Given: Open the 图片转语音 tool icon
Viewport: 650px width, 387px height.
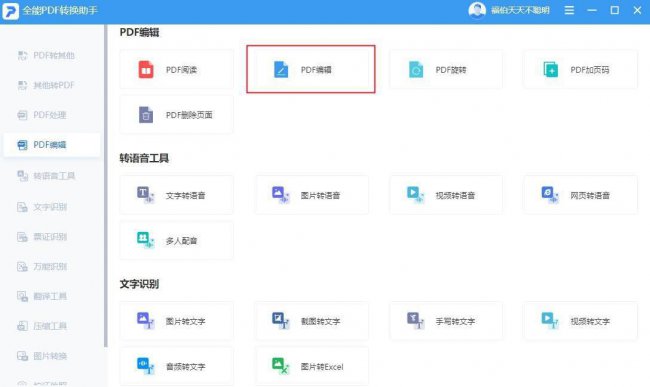Looking at the screenshot, I should pyautogui.click(x=281, y=195).
